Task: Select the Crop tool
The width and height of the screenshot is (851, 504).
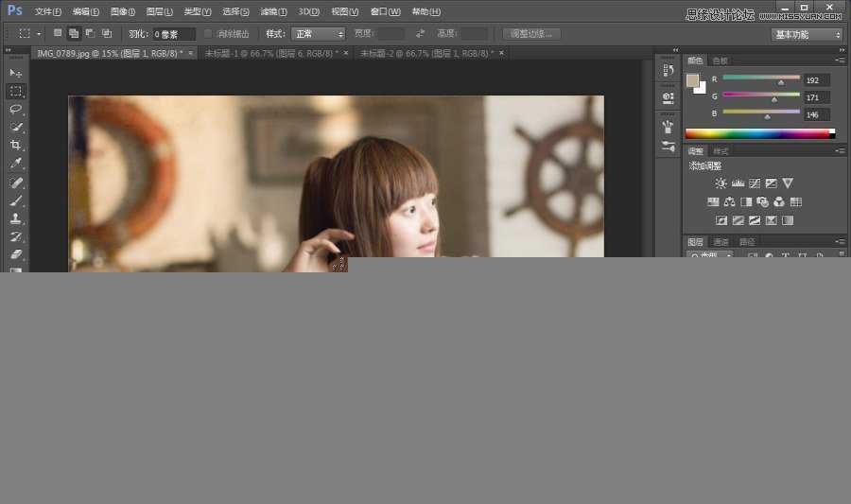Action: [x=16, y=145]
